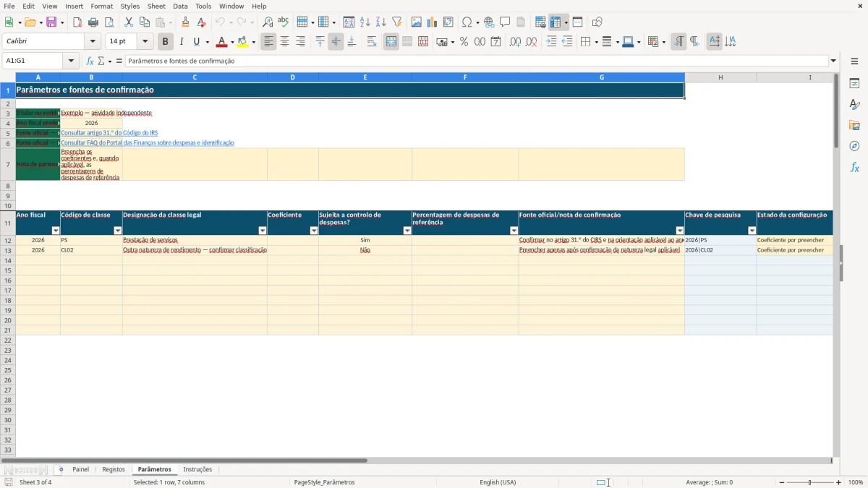Open the Special Character omega icon
The width and height of the screenshot is (868, 488).
(x=467, y=22)
